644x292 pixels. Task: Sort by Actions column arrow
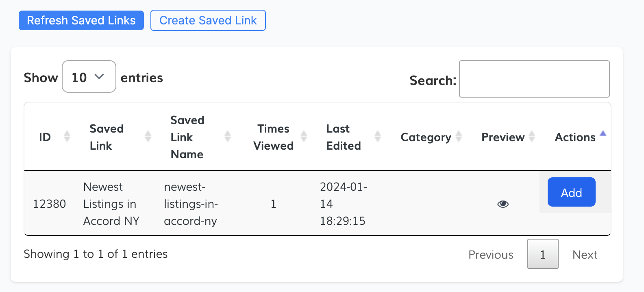click(603, 133)
